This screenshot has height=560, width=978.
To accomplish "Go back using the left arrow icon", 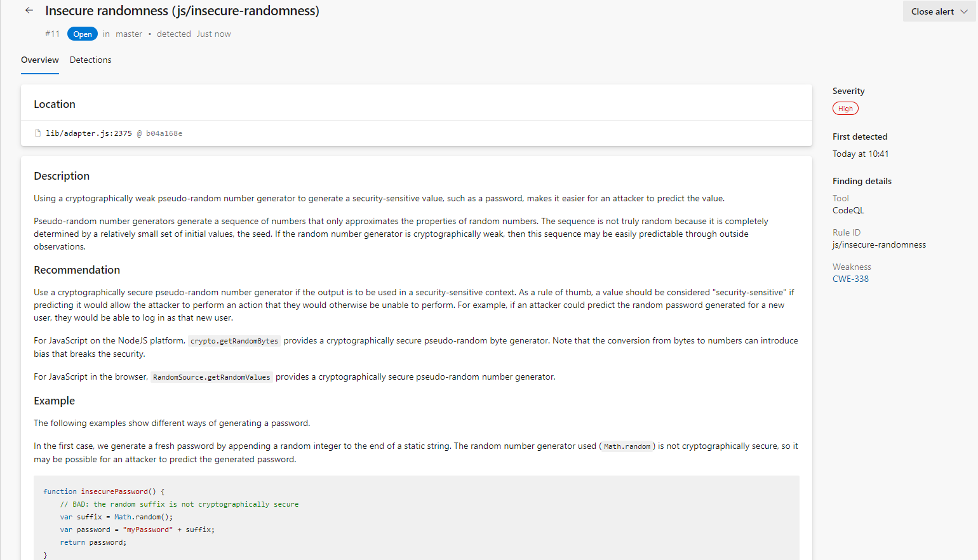I will (29, 11).
